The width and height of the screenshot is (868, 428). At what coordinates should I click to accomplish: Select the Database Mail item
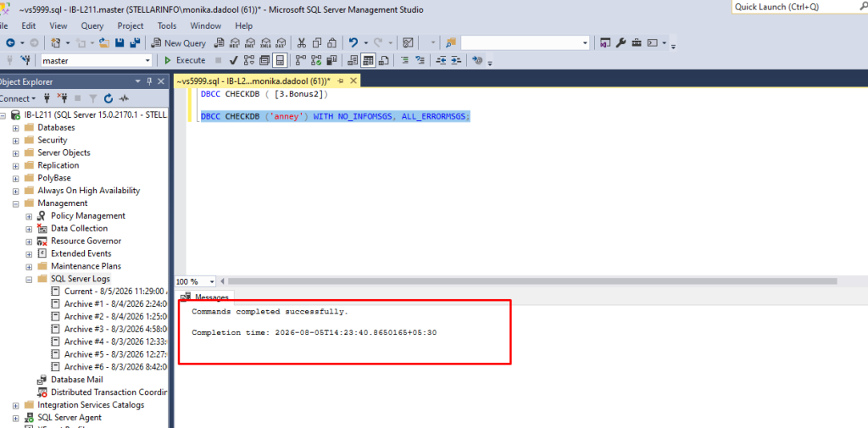point(70,380)
